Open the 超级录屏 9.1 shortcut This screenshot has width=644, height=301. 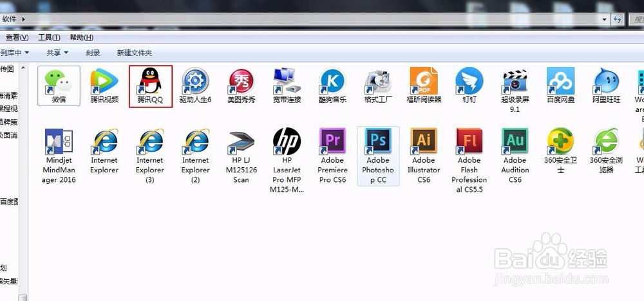(515, 91)
